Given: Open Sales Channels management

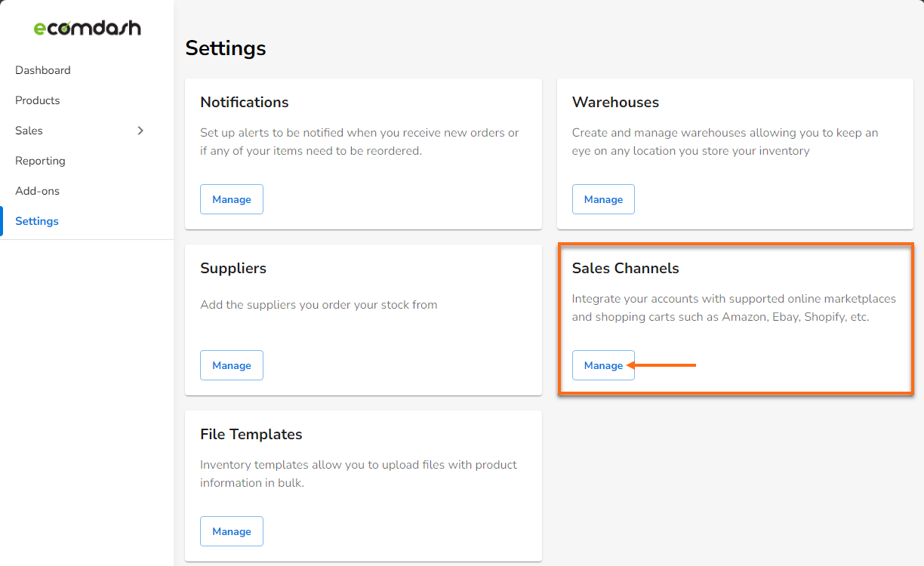Looking at the screenshot, I should [603, 365].
